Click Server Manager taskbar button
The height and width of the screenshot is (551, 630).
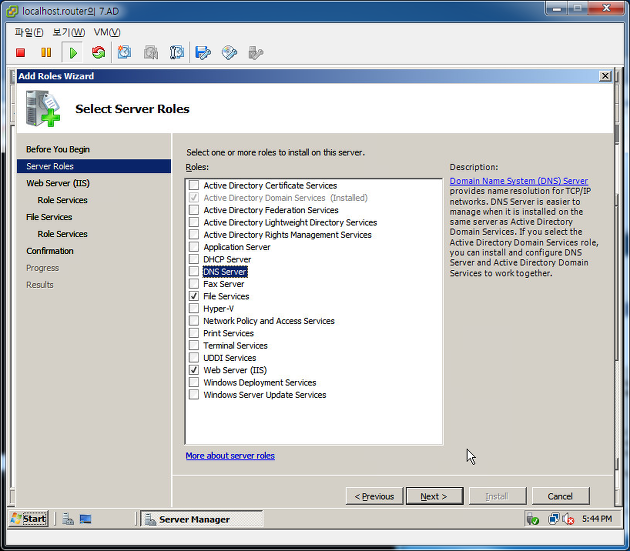pyautogui.click(x=202, y=519)
